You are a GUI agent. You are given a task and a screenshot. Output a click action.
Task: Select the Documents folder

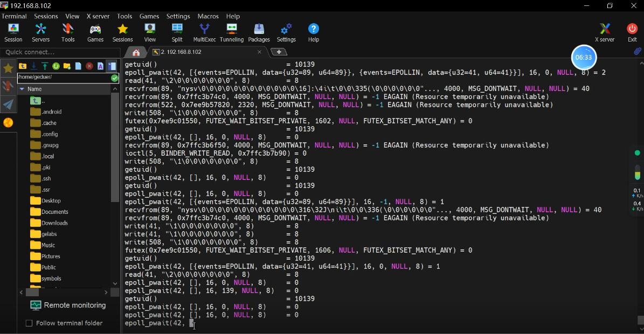tap(49, 212)
